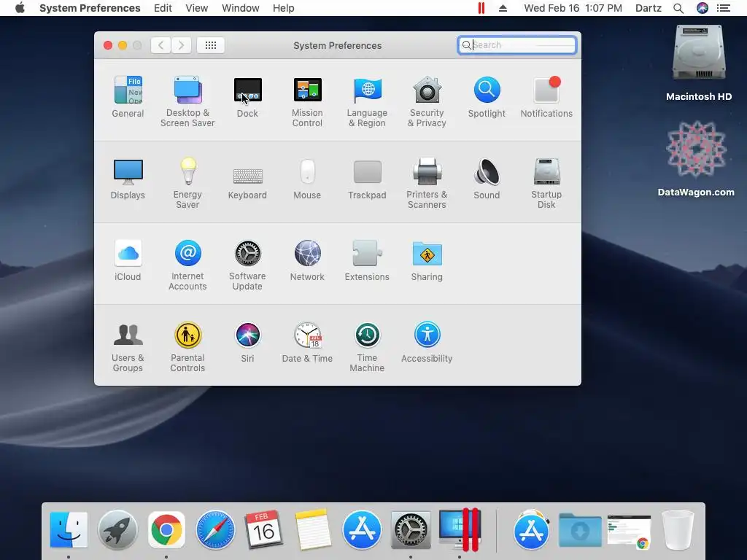Open Calendar from the Dock
This screenshot has width=747, height=560.
click(x=264, y=529)
